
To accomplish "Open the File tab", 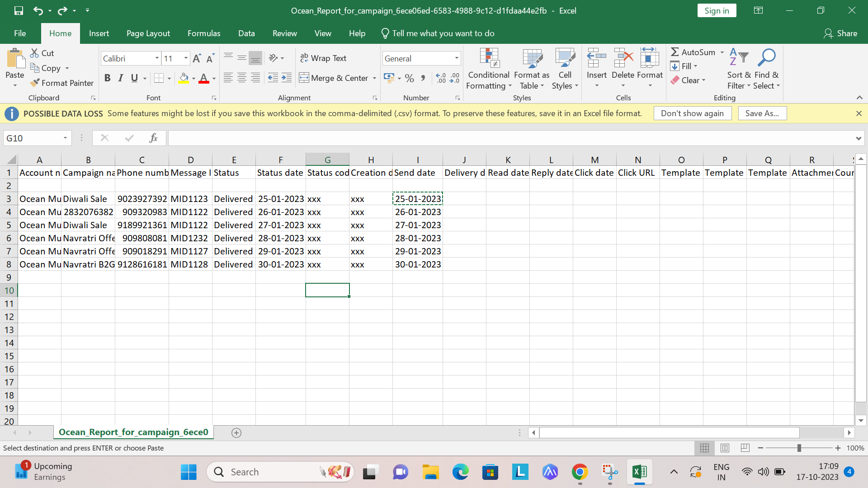I will pos(20,33).
